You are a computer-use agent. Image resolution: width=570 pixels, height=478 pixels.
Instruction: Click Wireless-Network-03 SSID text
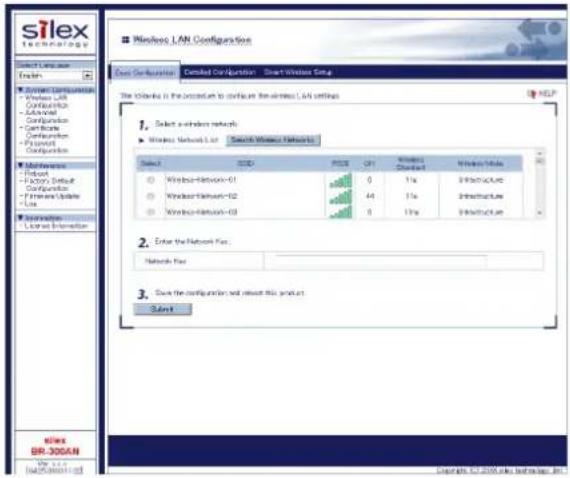pyautogui.click(x=202, y=212)
